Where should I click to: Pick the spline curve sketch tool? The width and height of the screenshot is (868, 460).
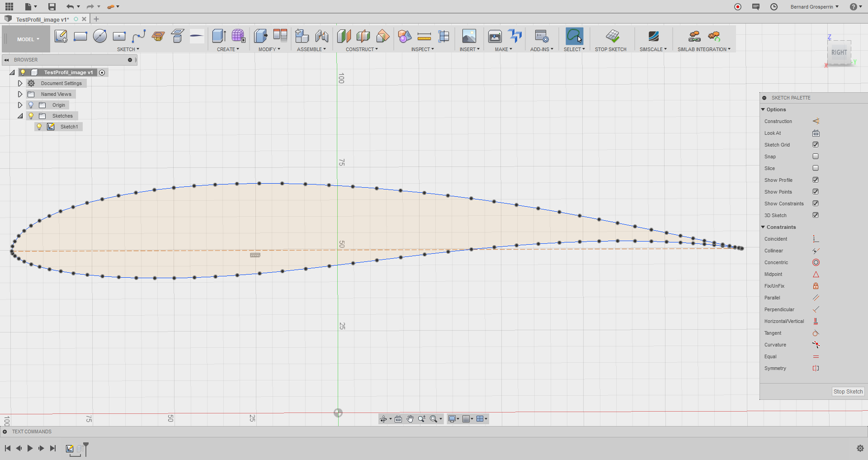tap(139, 36)
